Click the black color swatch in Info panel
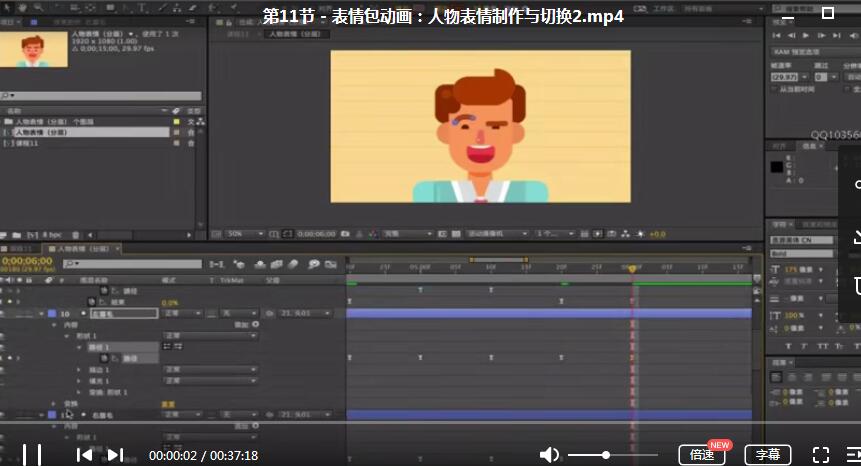 point(779,166)
